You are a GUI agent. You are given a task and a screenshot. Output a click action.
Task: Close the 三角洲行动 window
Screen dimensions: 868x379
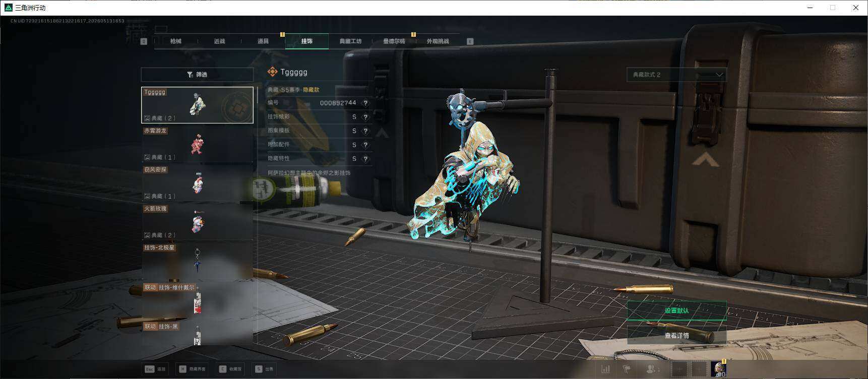pos(856,8)
